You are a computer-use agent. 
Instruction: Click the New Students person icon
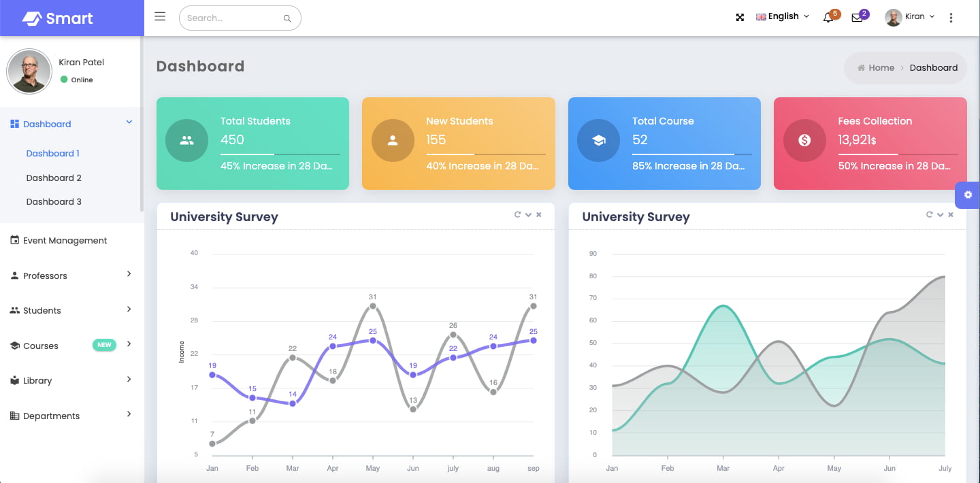point(393,140)
